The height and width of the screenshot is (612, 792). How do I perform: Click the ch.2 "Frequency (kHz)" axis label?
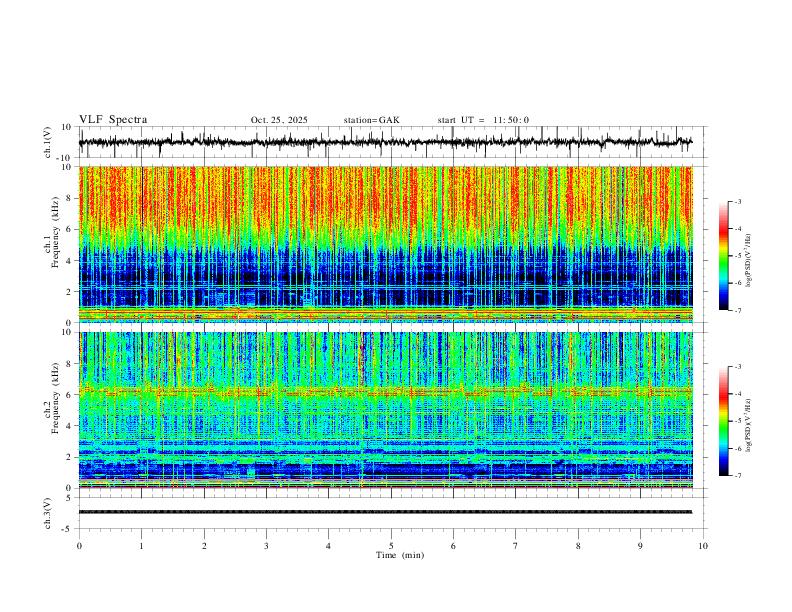tap(56, 398)
